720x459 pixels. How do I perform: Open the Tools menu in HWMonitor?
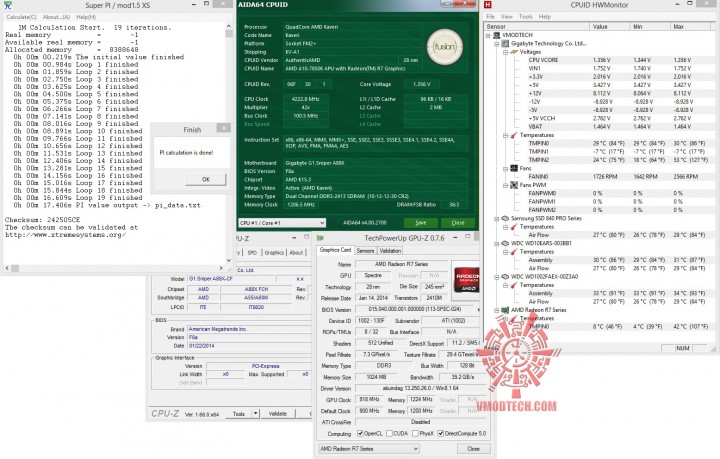[526, 17]
